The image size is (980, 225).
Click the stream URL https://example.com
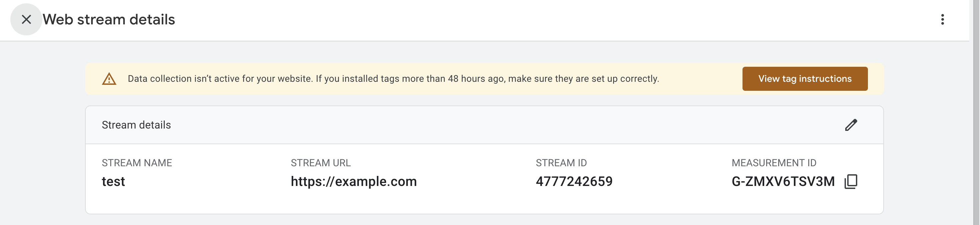pyautogui.click(x=354, y=182)
